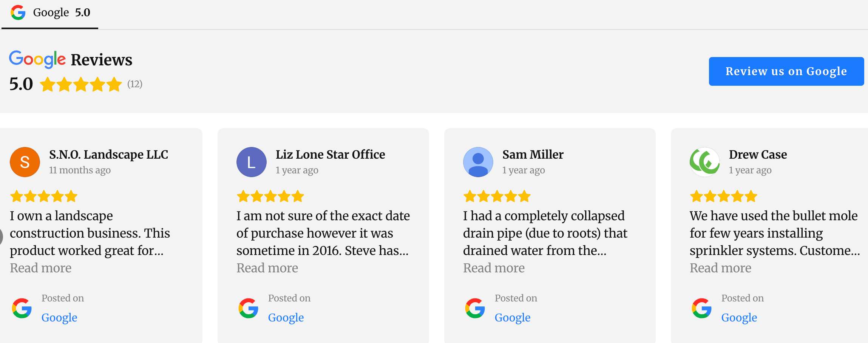The height and width of the screenshot is (343, 868).
Task: Click the five-star overall rating stars
Action: click(81, 84)
